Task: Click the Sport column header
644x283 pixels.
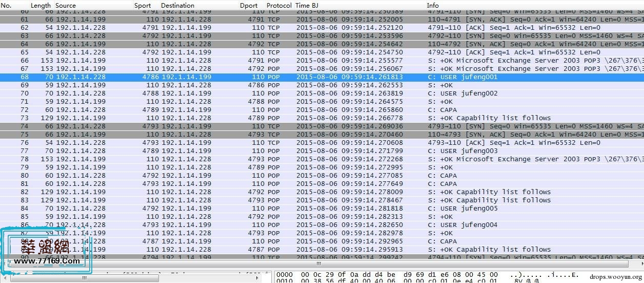Action: click(x=143, y=5)
